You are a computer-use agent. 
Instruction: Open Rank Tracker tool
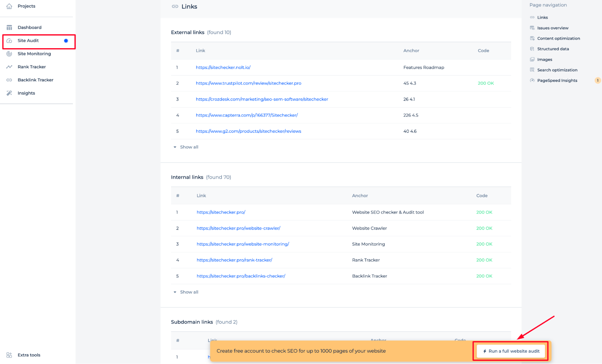pyautogui.click(x=32, y=67)
